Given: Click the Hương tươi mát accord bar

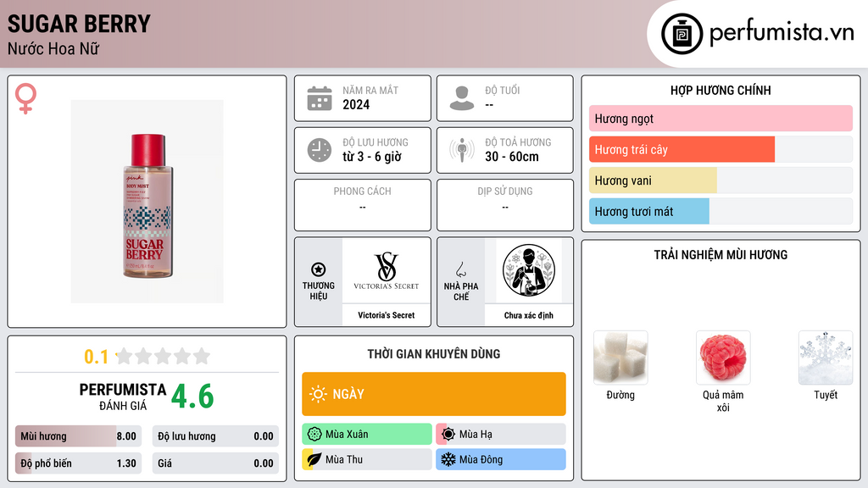Looking at the screenshot, I should (721, 211).
